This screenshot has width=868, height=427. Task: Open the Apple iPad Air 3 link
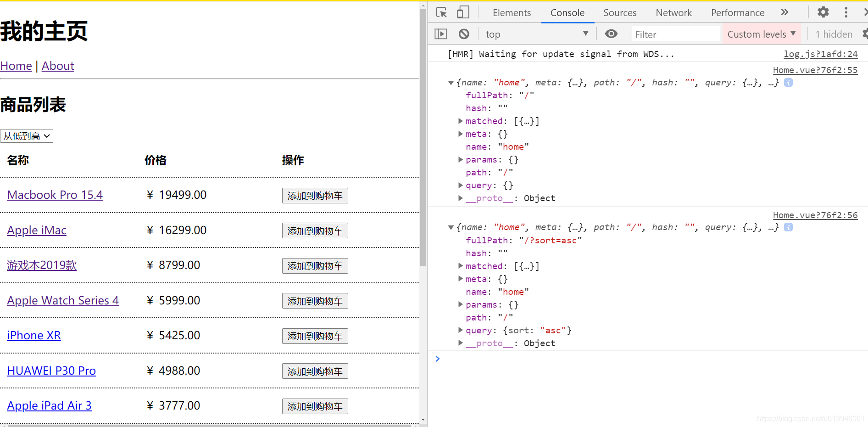tap(49, 406)
